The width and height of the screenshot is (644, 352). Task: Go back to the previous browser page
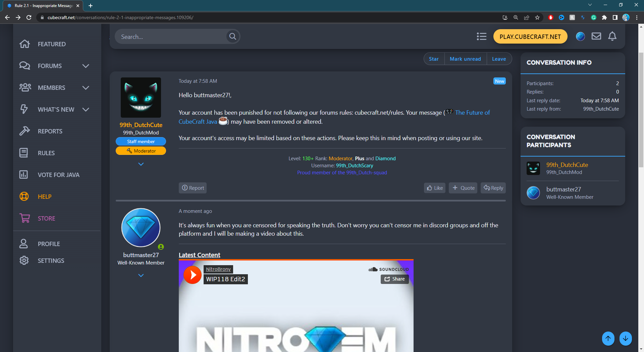click(x=7, y=17)
